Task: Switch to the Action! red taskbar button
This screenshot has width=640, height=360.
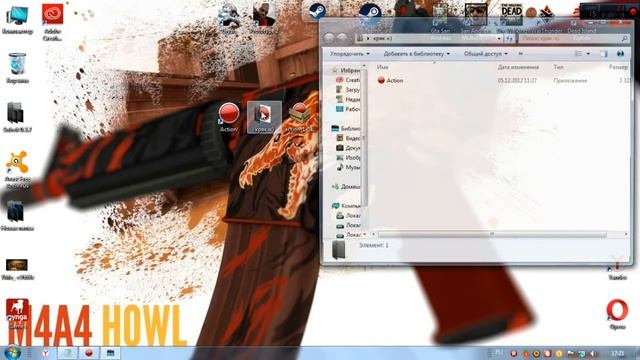Action: coord(89,353)
